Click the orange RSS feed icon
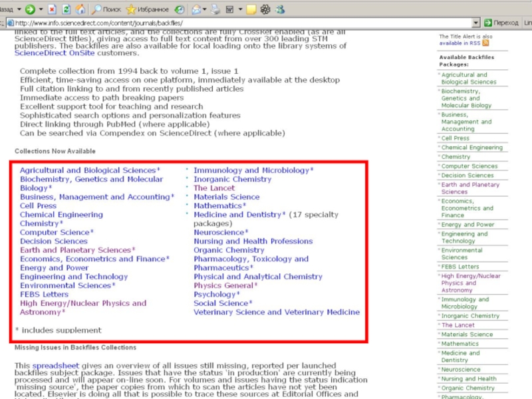The width and height of the screenshot is (532, 399). click(485, 43)
